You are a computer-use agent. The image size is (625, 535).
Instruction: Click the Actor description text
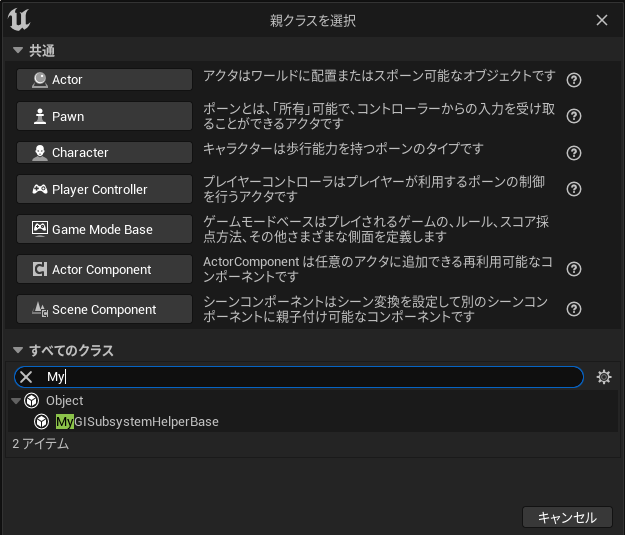(x=379, y=75)
